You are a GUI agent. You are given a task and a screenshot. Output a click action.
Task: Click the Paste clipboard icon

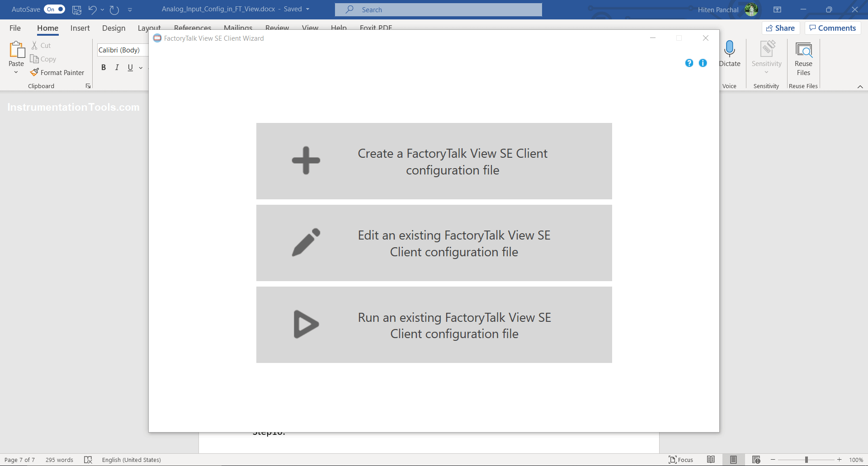[17, 50]
